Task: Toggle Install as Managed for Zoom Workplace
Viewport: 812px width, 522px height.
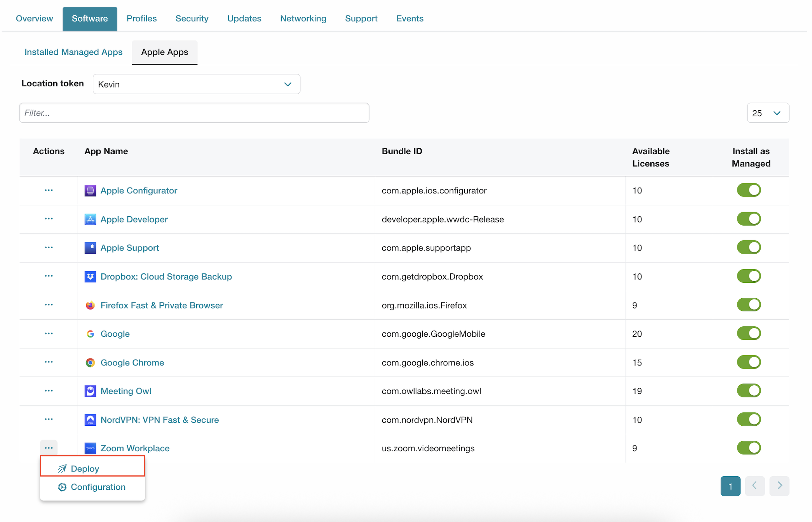Action: click(749, 448)
